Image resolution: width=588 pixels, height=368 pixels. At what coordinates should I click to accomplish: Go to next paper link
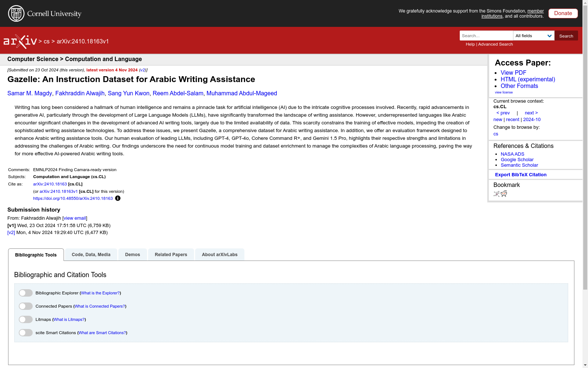pos(531,113)
